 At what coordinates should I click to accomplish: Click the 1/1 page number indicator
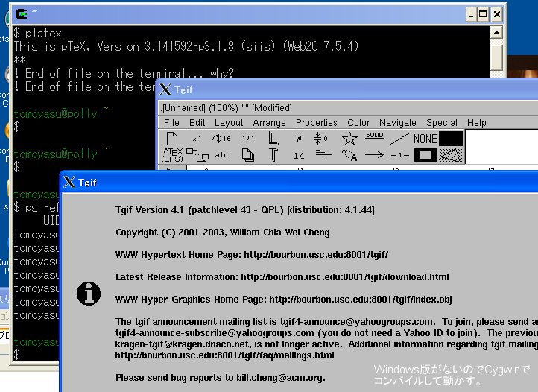(x=248, y=139)
